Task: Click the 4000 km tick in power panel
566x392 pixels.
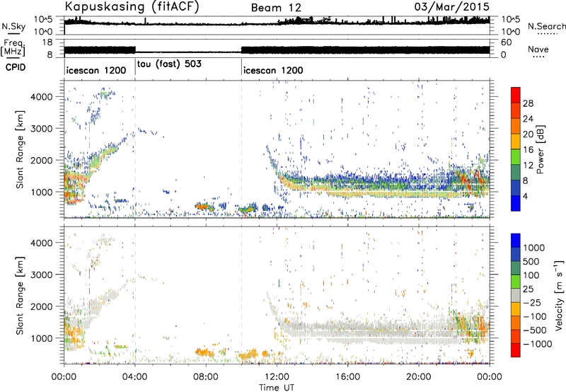Action: pyautogui.click(x=42, y=97)
